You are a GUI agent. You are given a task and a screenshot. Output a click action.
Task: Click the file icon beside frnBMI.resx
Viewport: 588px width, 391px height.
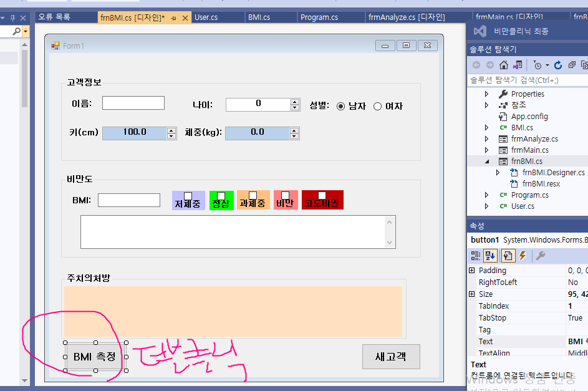tap(514, 184)
